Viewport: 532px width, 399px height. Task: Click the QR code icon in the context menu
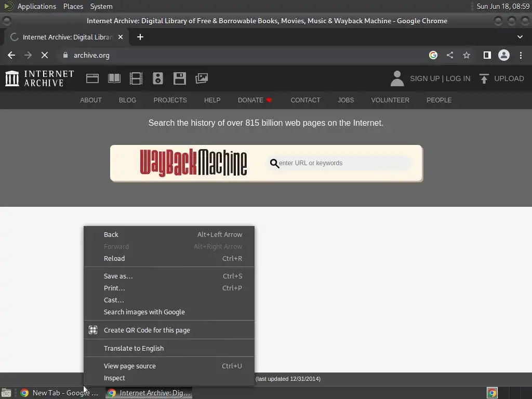[x=93, y=330]
